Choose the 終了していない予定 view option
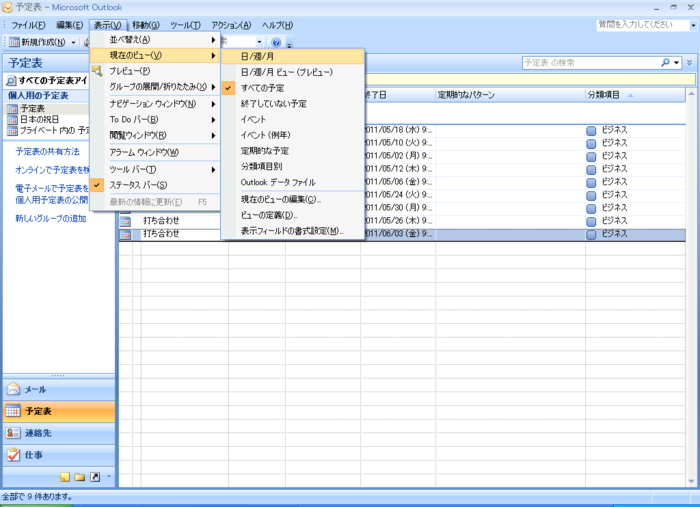Image resolution: width=700 pixels, height=507 pixels. coord(293,104)
